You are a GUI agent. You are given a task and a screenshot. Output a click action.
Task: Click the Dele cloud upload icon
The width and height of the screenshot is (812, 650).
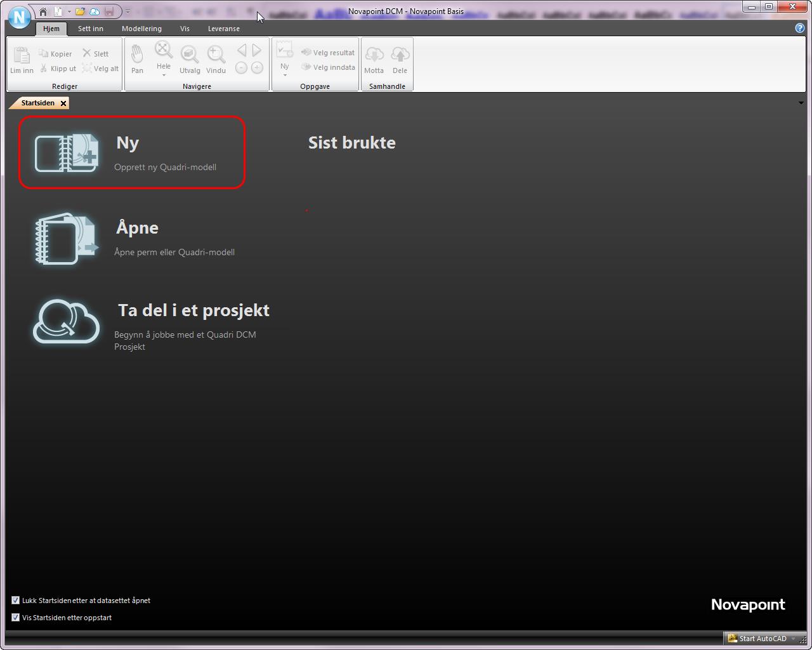(400, 55)
